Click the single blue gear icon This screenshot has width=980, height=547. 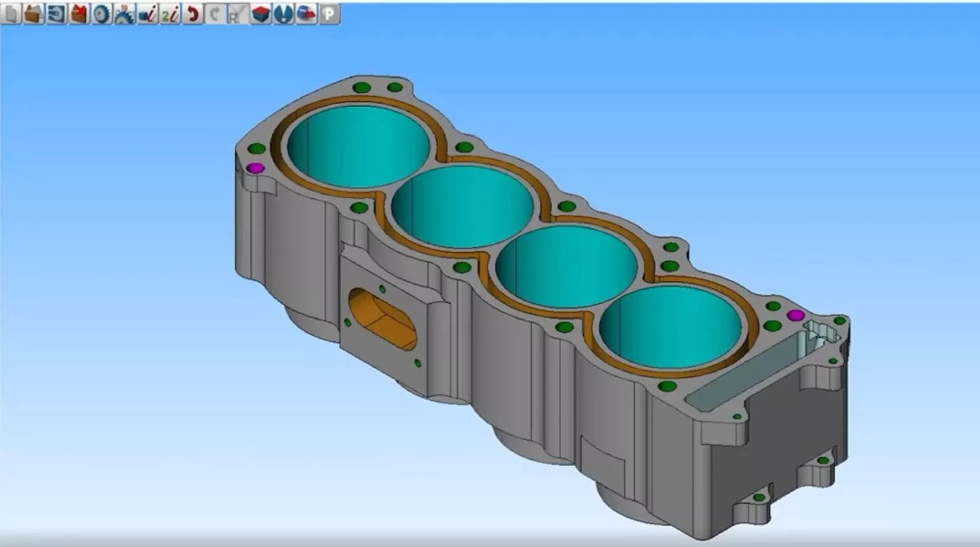coord(101,14)
